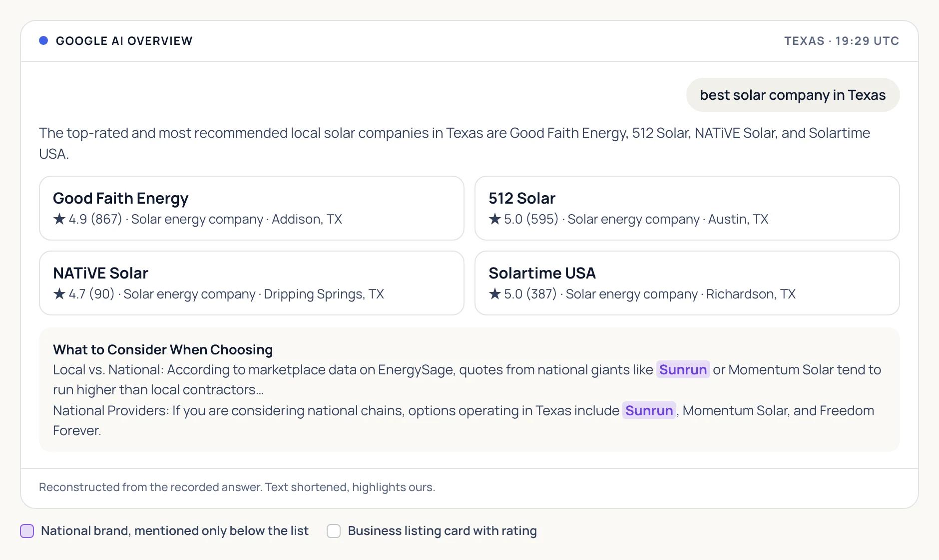The width and height of the screenshot is (939, 560).
Task: Click the '5.0 (595)' rating value
Action: pyautogui.click(x=531, y=219)
